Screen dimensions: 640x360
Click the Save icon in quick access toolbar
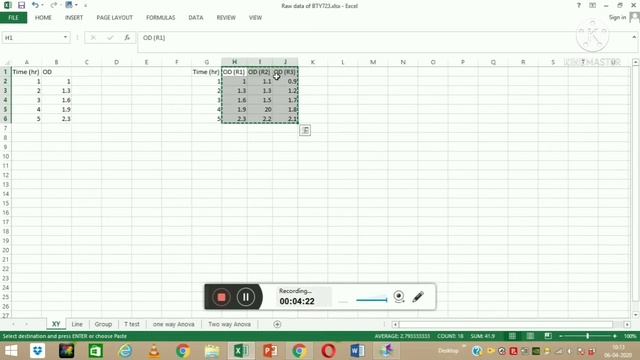click(x=22, y=5)
